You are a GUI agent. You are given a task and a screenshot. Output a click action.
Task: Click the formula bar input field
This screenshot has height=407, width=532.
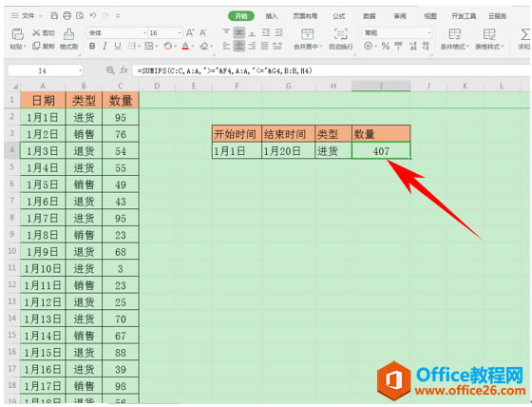[331, 70]
